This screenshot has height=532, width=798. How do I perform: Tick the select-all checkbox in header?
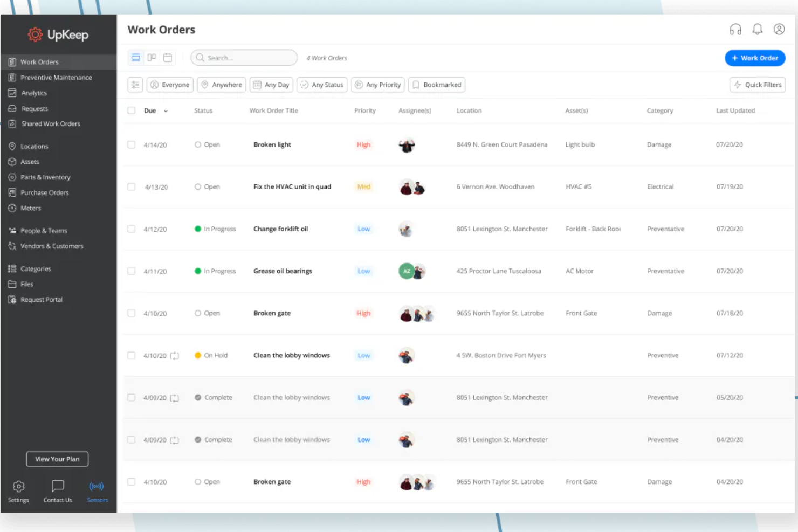point(131,110)
